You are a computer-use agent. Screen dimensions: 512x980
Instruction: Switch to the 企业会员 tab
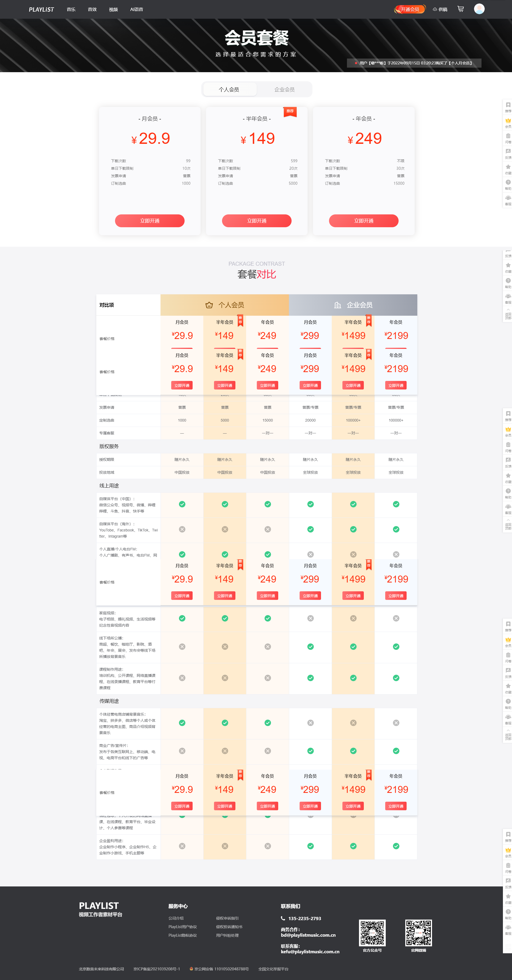point(284,89)
